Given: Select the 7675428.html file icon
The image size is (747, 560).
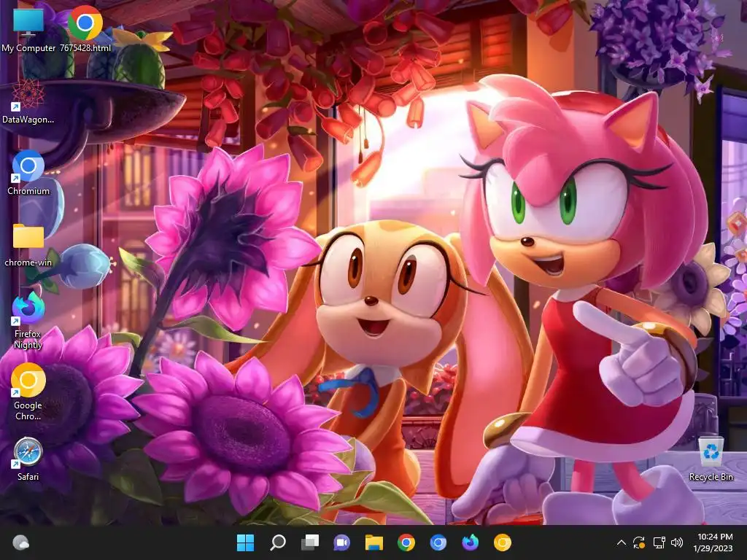Looking at the screenshot, I should click(x=85, y=28).
